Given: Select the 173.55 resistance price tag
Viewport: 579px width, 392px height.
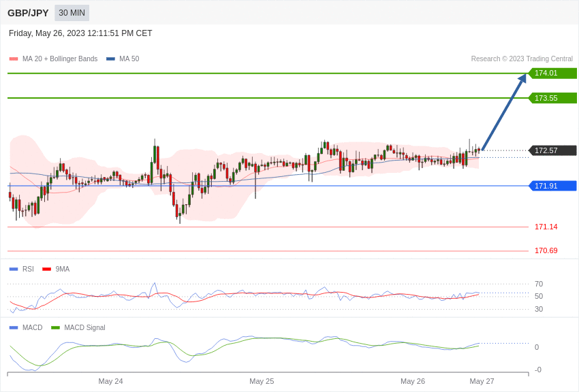Looking at the screenshot, I should [x=553, y=98].
